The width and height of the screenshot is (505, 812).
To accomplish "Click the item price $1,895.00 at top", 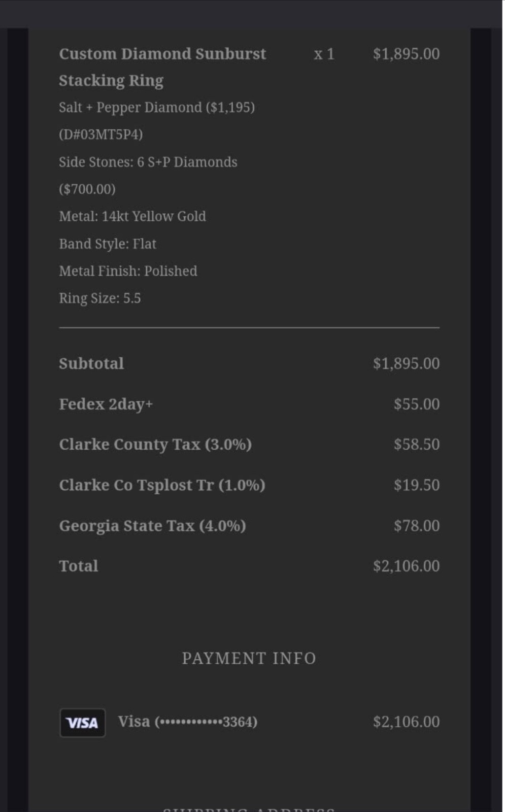I will 406,54.
